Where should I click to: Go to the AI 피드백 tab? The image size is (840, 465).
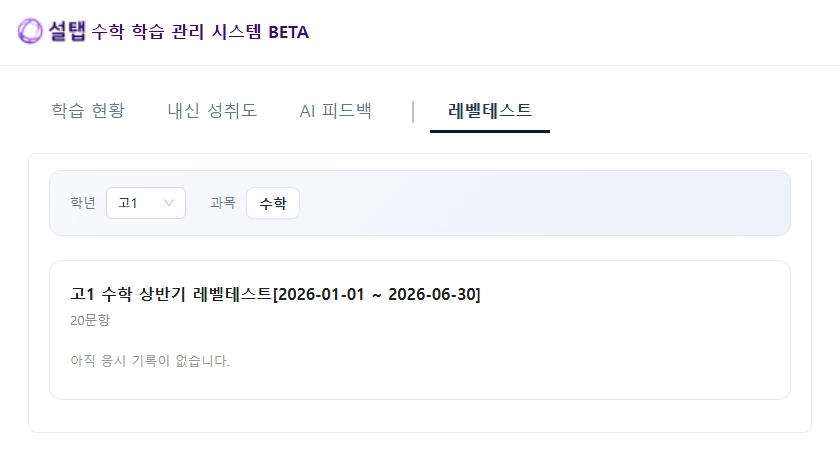(335, 110)
